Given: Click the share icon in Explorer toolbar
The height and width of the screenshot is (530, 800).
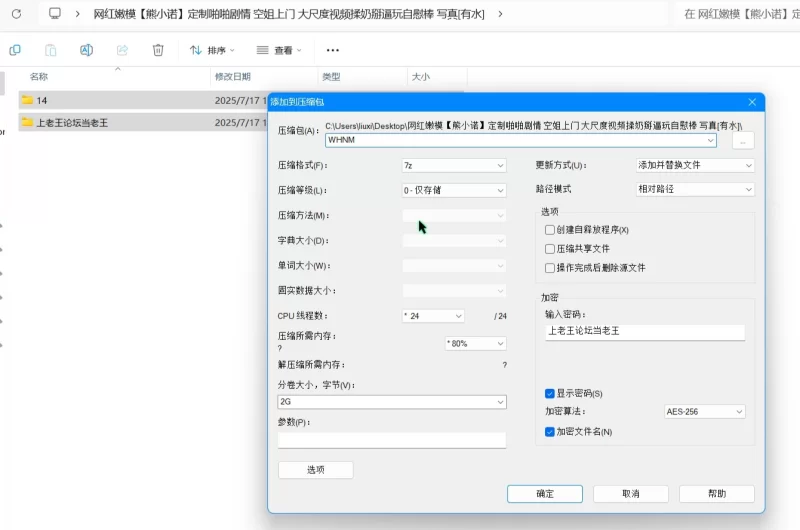Looking at the screenshot, I should (x=122, y=50).
